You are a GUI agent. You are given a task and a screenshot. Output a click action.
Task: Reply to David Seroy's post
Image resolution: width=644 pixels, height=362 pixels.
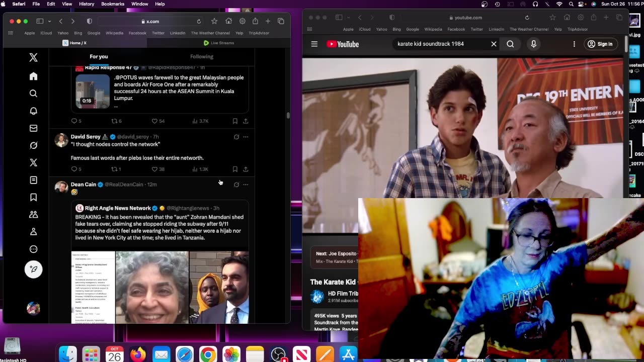(76, 169)
